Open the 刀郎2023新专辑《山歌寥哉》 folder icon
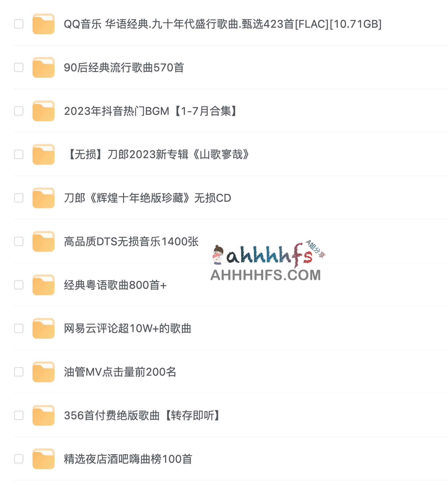 click(43, 155)
